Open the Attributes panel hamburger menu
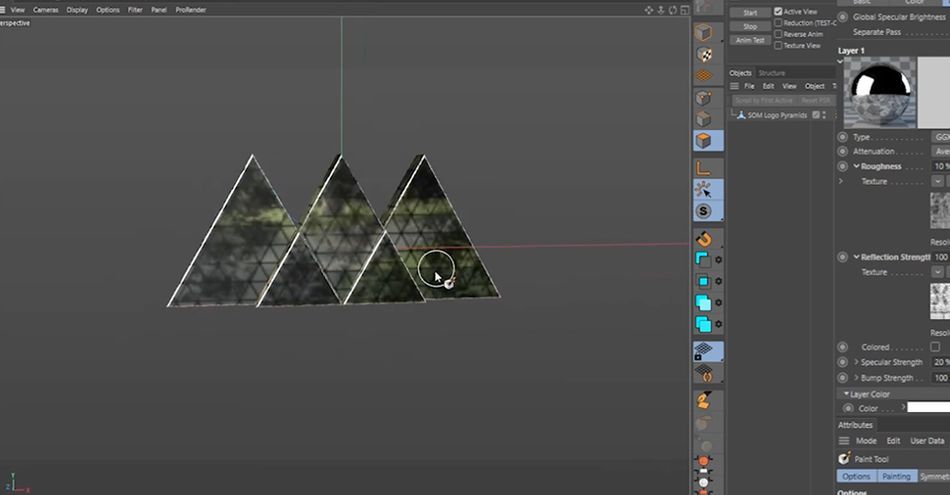The width and height of the screenshot is (950, 495). pos(844,440)
